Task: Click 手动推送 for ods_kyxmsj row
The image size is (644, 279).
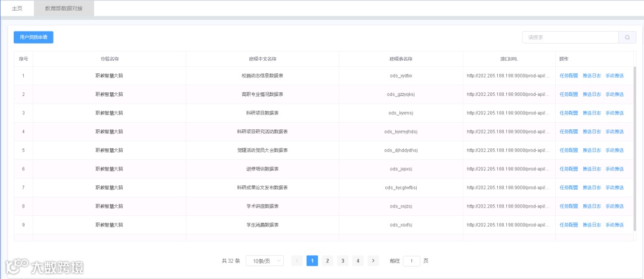Action: 614,113
